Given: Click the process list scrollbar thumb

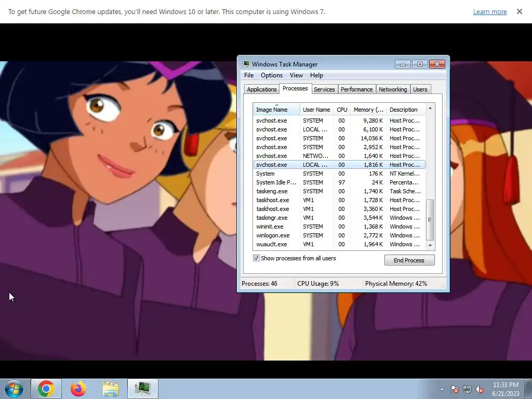Looking at the screenshot, I should point(430,220).
